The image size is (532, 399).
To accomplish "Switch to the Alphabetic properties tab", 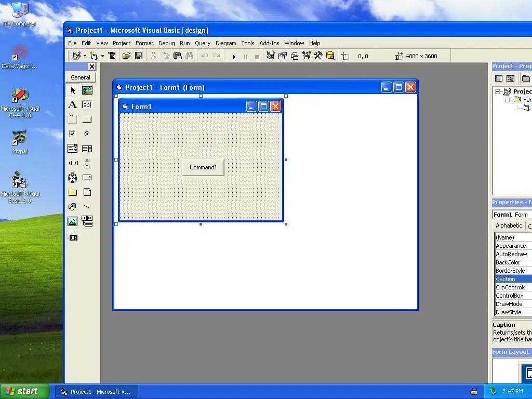I will [509, 225].
